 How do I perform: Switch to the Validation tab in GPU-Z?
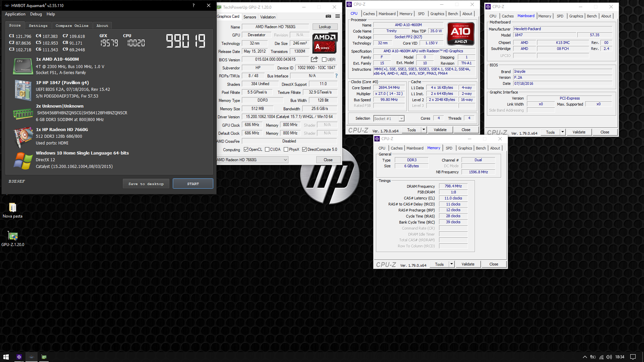coord(268,17)
